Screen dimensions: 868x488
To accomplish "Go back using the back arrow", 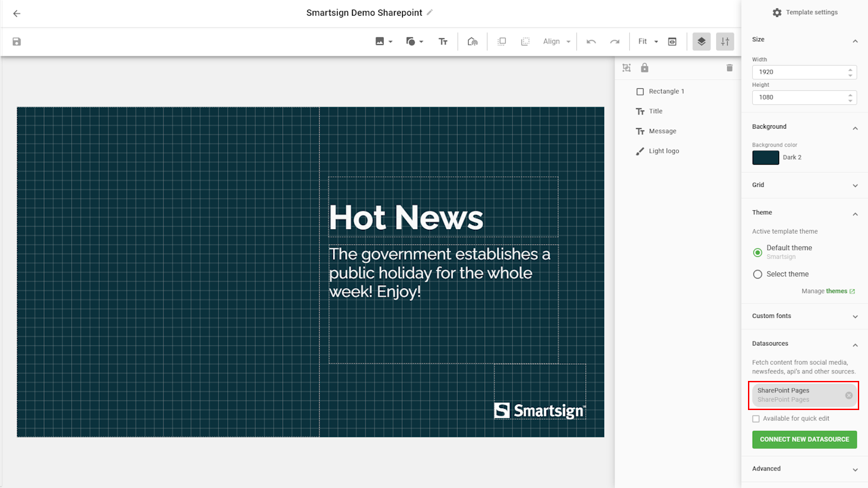I will tap(17, 14).
